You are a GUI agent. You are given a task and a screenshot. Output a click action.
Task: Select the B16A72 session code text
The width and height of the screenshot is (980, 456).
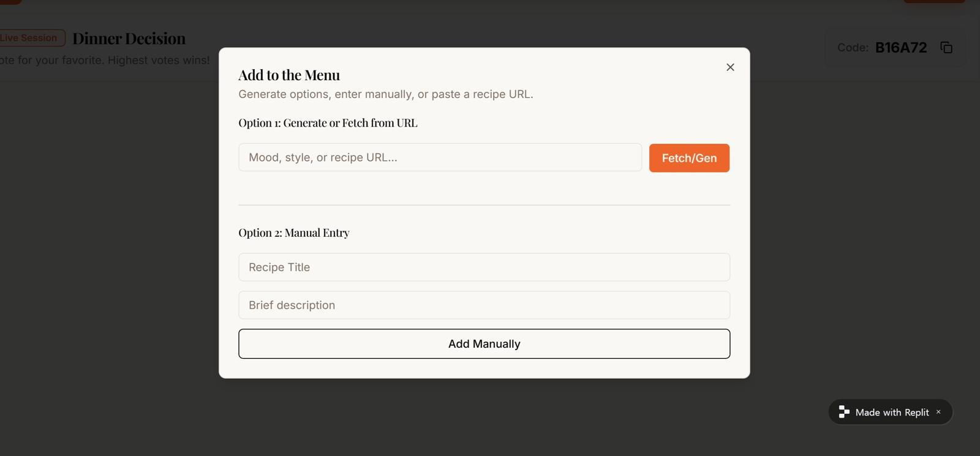tap(901, 48)
